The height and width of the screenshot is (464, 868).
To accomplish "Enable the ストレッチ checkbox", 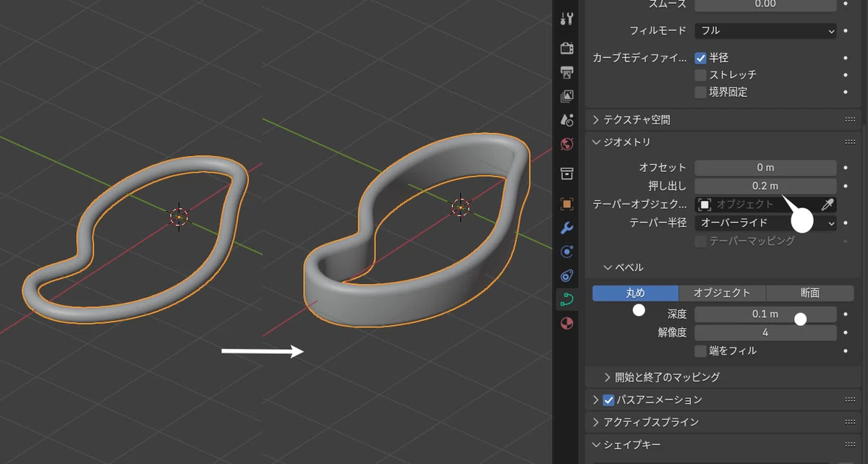I will pyautogui.click(x=700, y=74).
